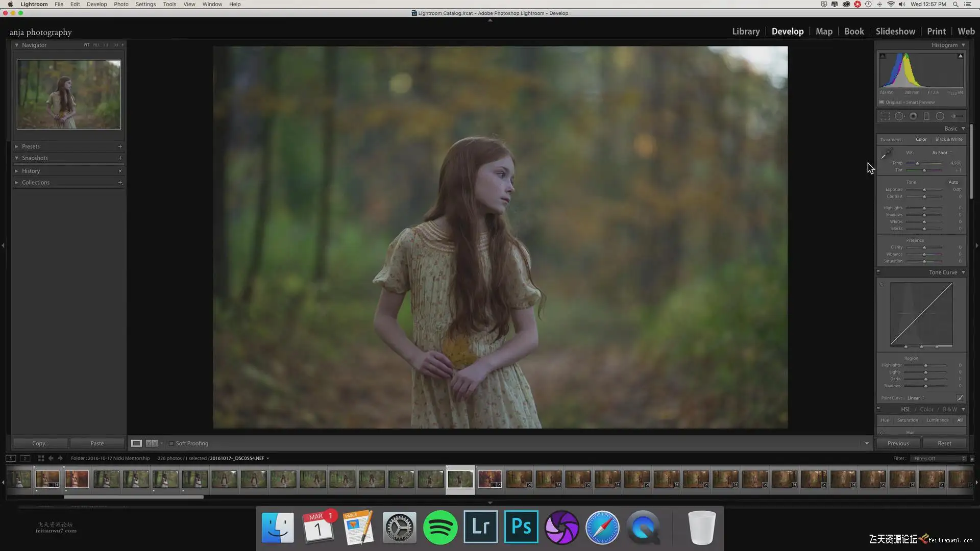This screenshot has width=980, height=551.
Task: Enable the Soft Proofing checkbox
Action: click(171, 443)
